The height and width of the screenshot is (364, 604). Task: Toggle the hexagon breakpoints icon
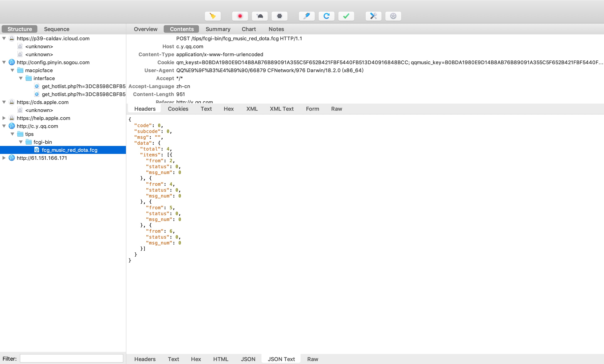[x=279, y=16]
